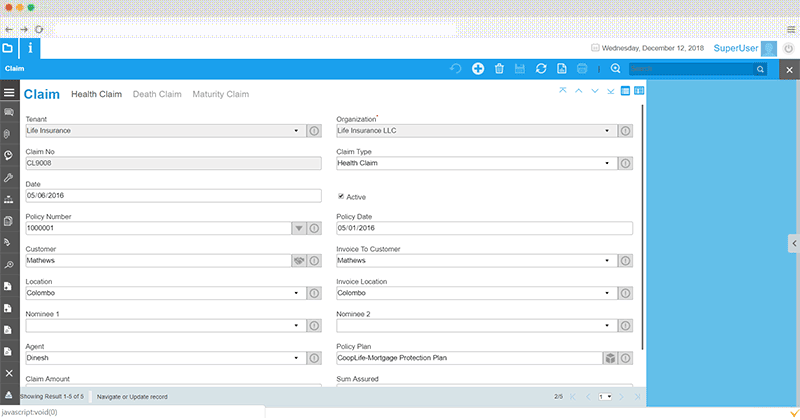Expand the collapsed right side panel arrow

tap(792, 243)
